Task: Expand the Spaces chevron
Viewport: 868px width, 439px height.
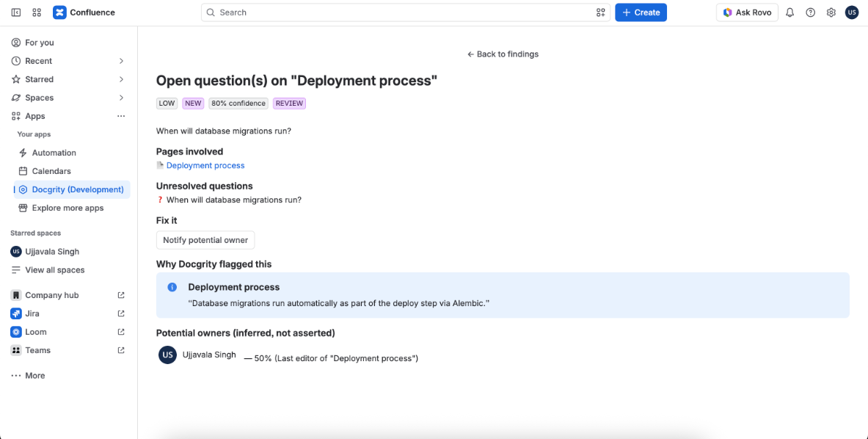Action: click(x=121, y=98)
